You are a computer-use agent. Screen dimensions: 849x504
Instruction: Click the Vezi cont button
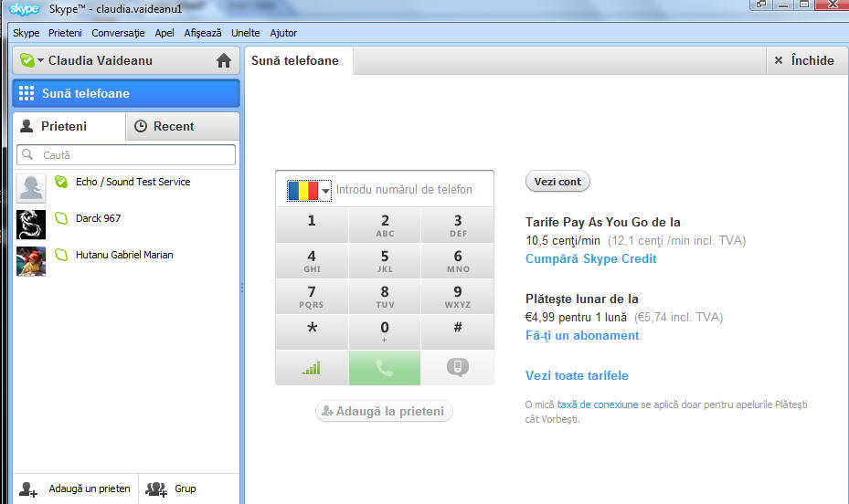pyautogui.click(x=557, y=182)
